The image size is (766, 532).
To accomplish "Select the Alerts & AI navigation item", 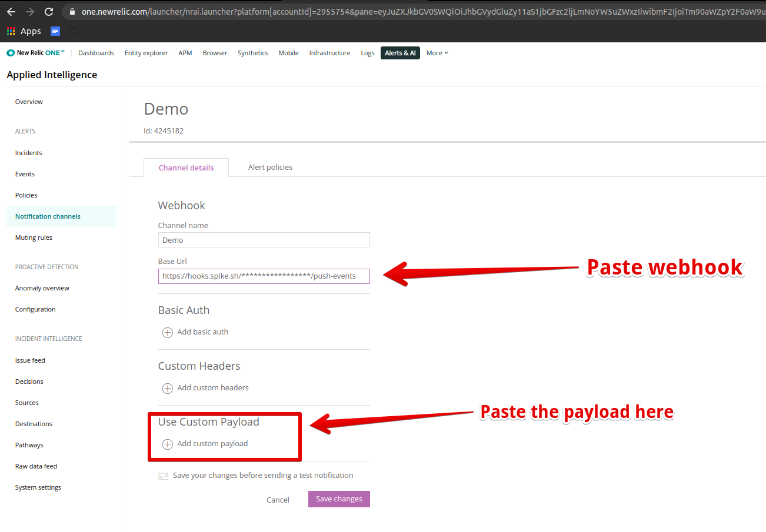I will coord(400,53).
